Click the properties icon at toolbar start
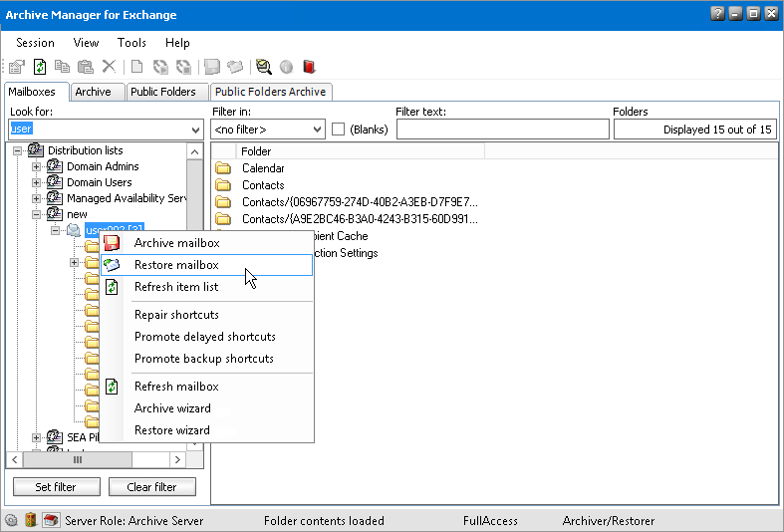Viewport: 784px width, 532px height. [16, 67]
